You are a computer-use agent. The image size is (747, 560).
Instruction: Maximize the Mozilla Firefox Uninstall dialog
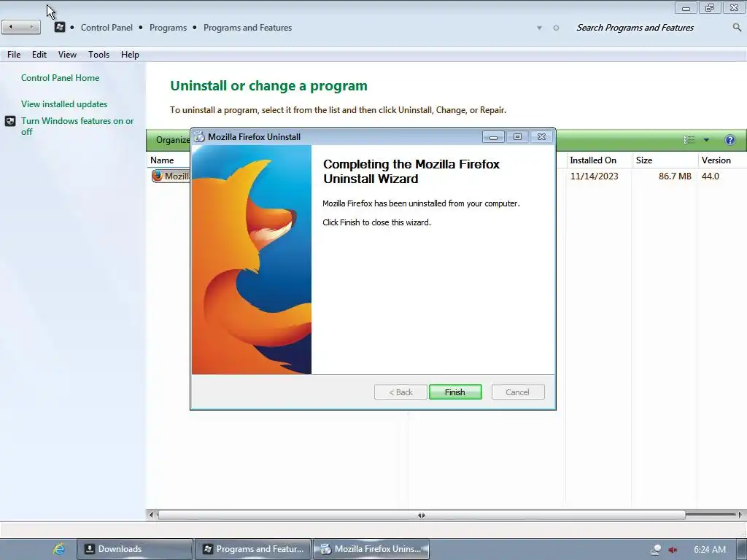[x=517, y=137]
